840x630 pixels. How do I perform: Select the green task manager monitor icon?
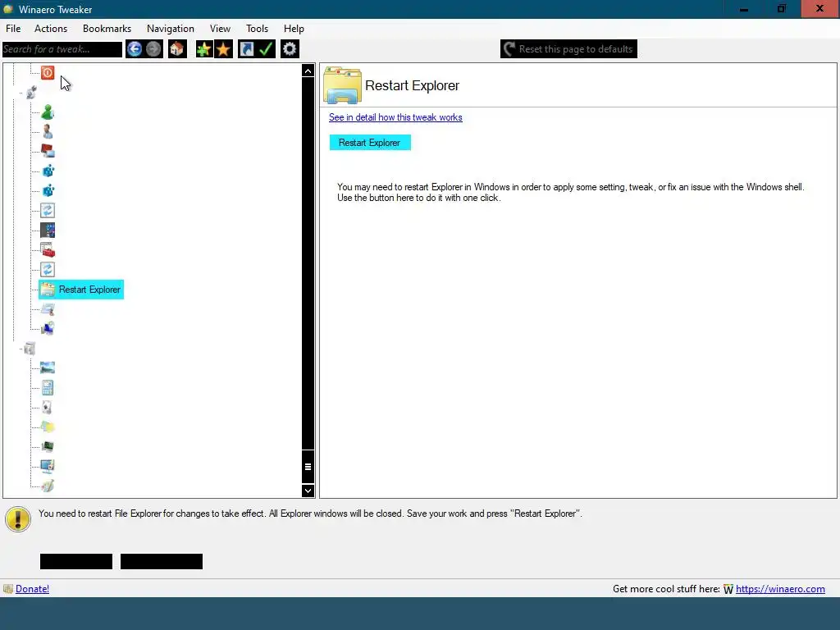[x=48, y=446]
